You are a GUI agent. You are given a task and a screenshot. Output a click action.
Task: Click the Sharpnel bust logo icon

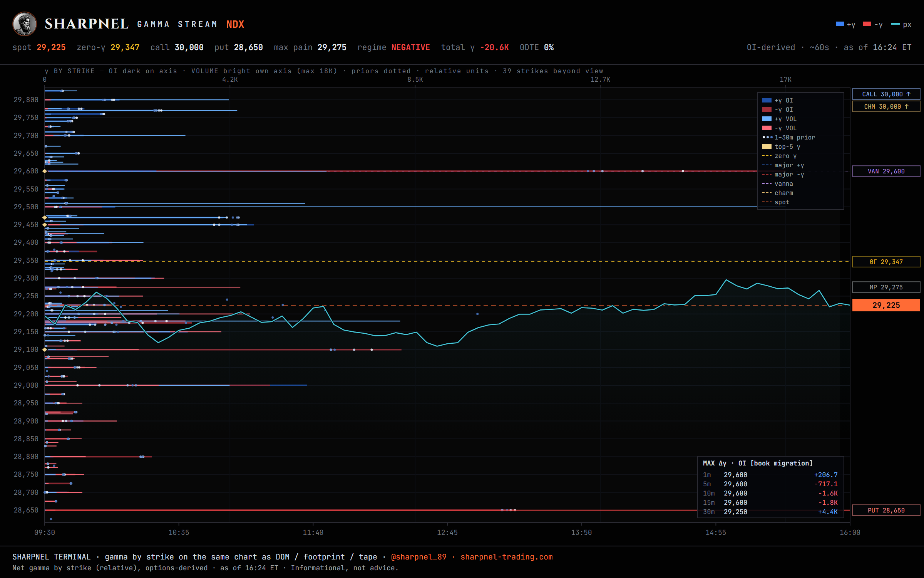[25, 24]
